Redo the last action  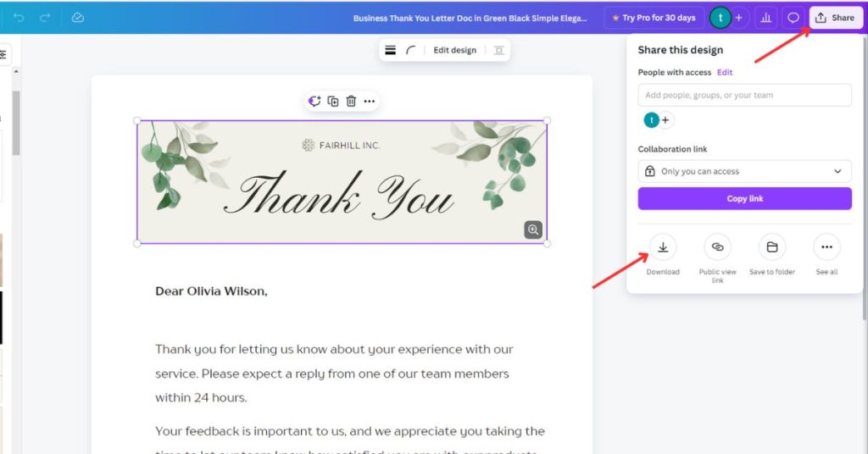pyautogui.click(x=46, y=18)
